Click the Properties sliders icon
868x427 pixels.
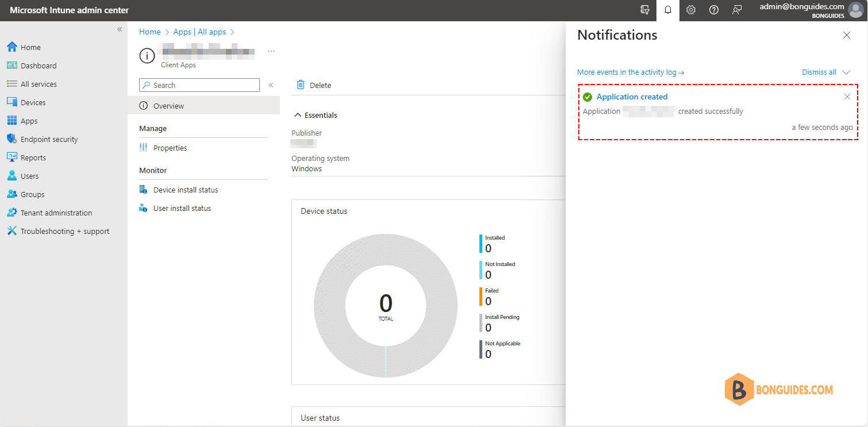144,148
